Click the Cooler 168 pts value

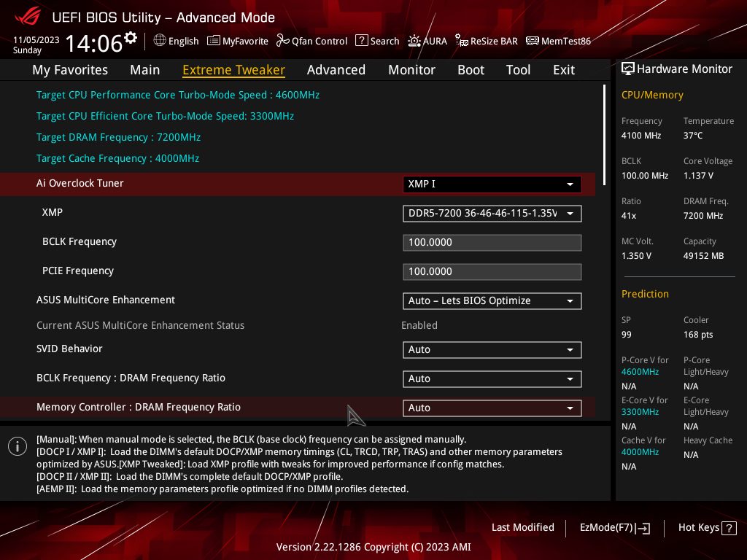point(698,335)
